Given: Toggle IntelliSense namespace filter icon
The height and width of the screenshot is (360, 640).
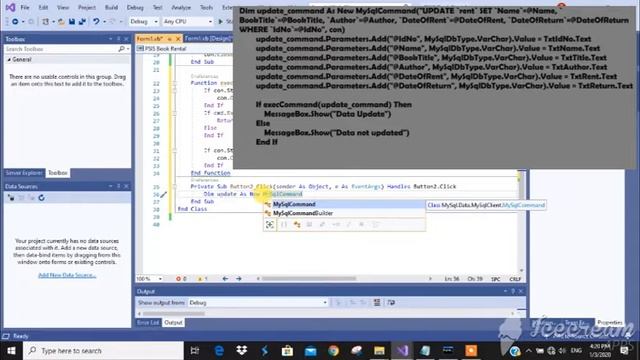Looking at the screenshot, I should click(284, 224).
